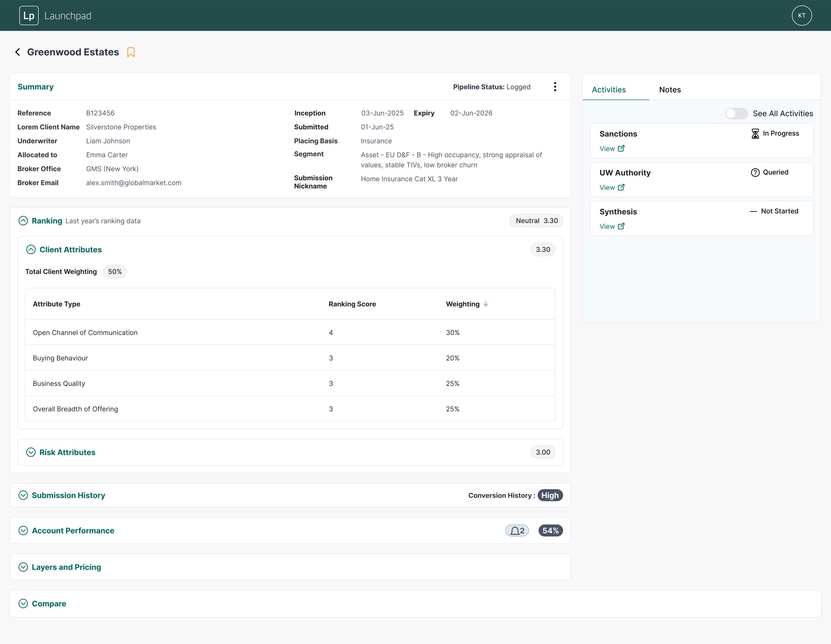The height and width of the screenshot is (644, 831).
Task: Click the submitted date 01-Jun-25
Action: (377, 127)
